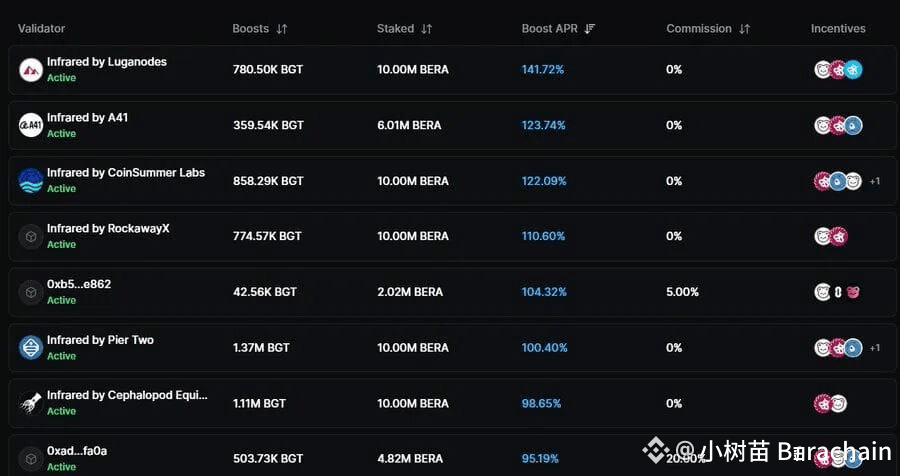Click incentive token icons in Luganodes row
The height and width of the screenshot is (476, 900).
click(x=838, y=70)
